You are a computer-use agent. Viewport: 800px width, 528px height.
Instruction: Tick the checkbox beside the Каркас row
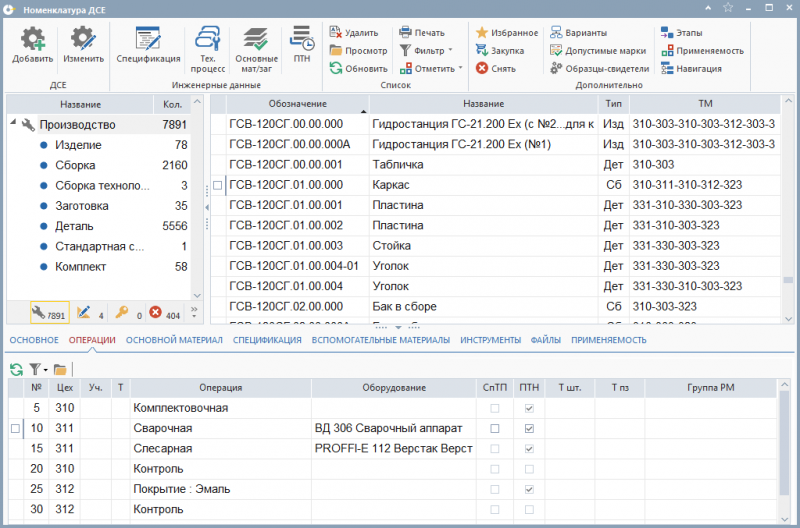(x=218, y=185)
